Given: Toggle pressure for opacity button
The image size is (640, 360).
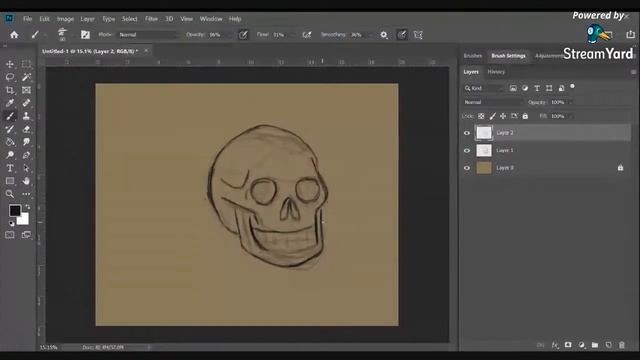Looking at the screenshot, I should (x=243, y=35).
